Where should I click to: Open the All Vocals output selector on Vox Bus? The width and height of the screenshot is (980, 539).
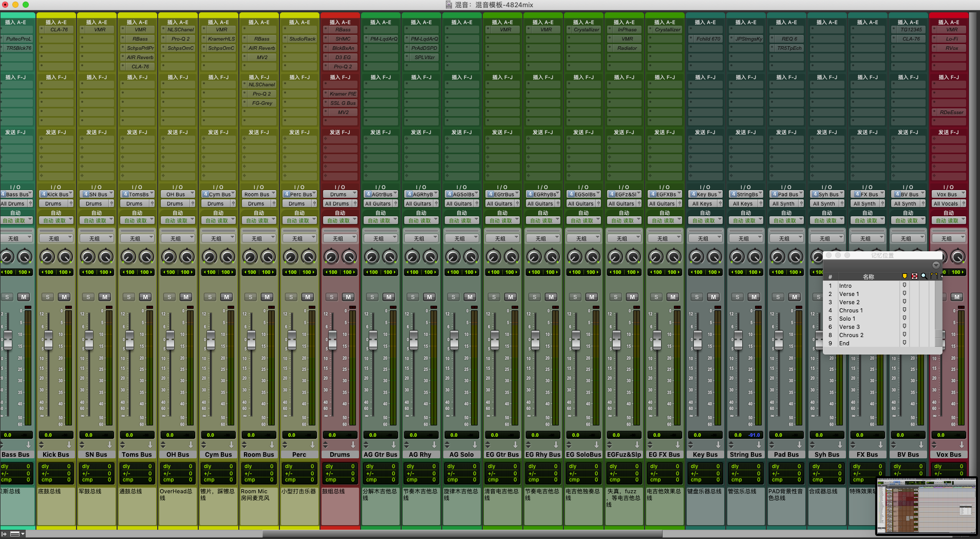pyautogui.click(x=946, y=203)
